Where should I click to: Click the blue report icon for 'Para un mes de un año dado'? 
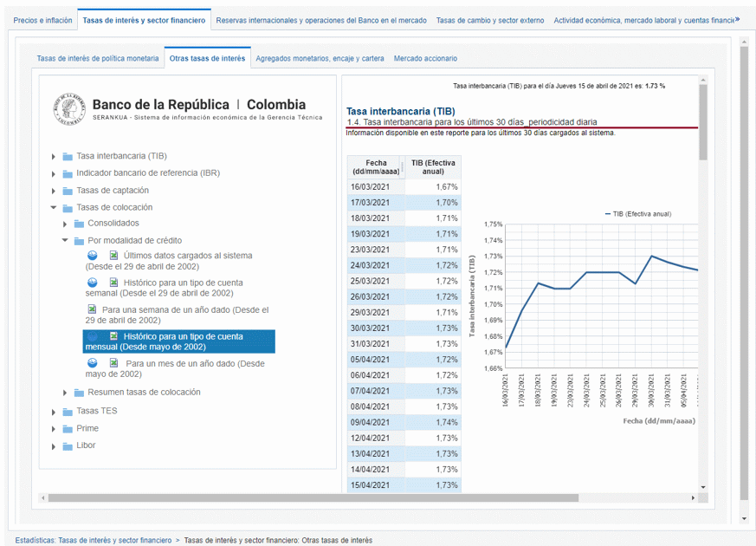point(92,363)
